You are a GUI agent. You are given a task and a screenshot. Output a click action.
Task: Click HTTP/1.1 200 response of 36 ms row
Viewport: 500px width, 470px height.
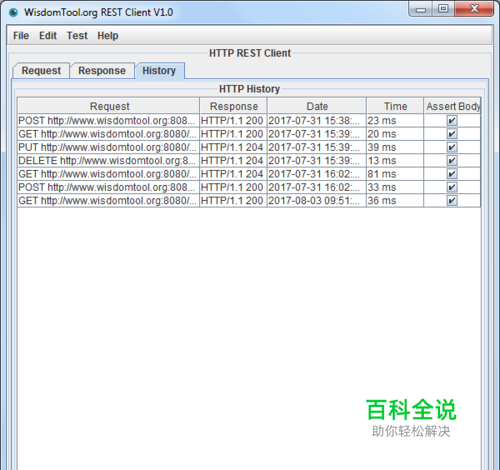pos(233,201)
